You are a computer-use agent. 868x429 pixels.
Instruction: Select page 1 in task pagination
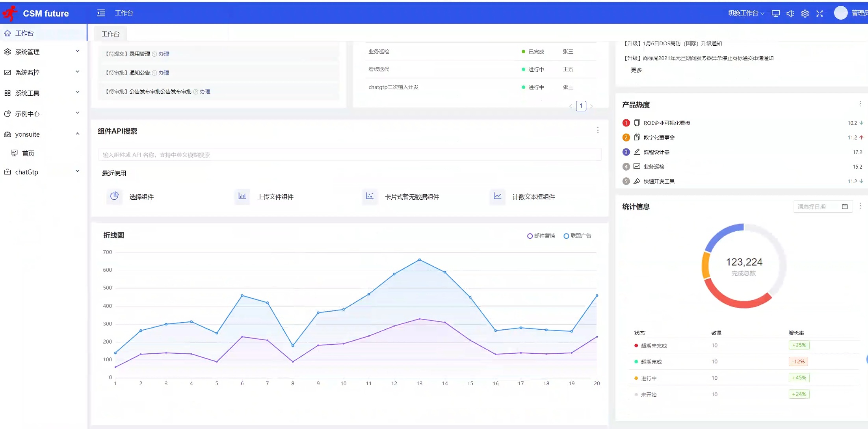pyautogui.click(x=581, y=106)
